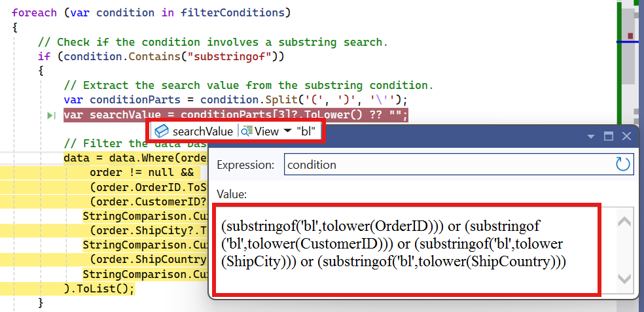
Task: Click the Value box scroll up arrow
Action: (x=624, y=222)
